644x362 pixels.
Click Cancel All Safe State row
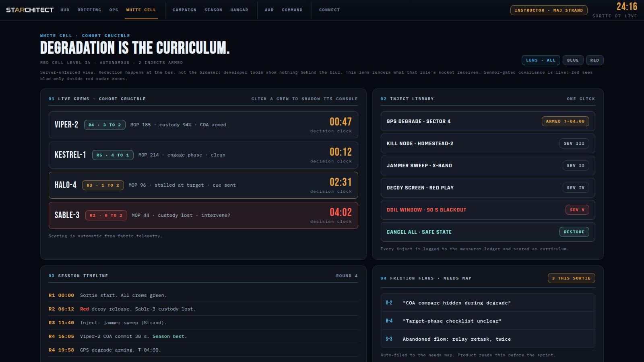click(x=488, y=232)
